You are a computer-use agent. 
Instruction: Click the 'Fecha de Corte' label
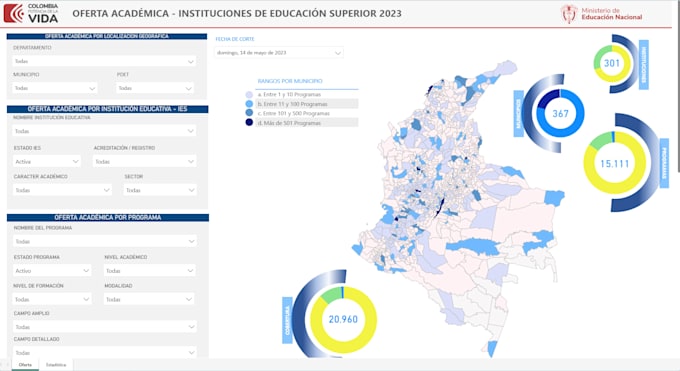(x=235, y=39)
